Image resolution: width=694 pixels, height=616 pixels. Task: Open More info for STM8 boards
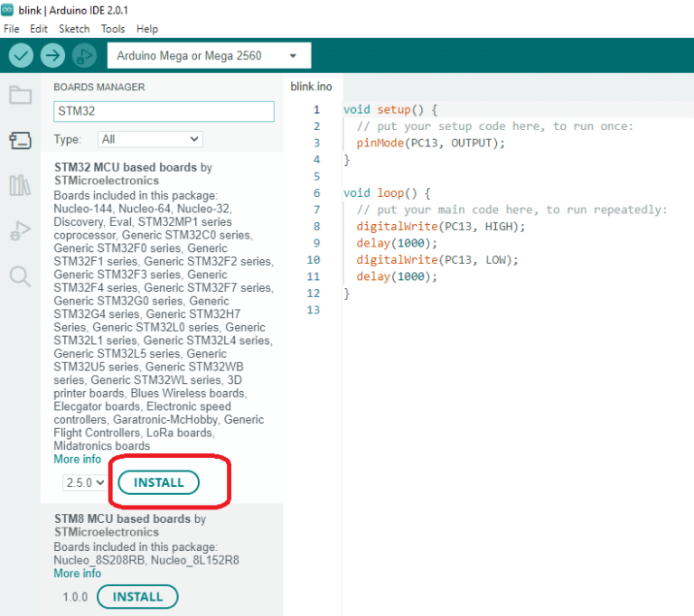tap(78, 574)
